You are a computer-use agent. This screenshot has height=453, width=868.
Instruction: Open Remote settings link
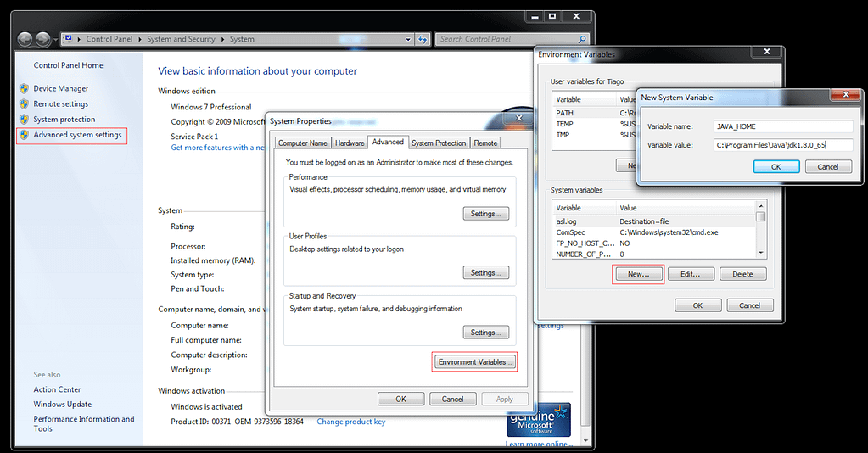pyautogui.click(x=61, y=104)
